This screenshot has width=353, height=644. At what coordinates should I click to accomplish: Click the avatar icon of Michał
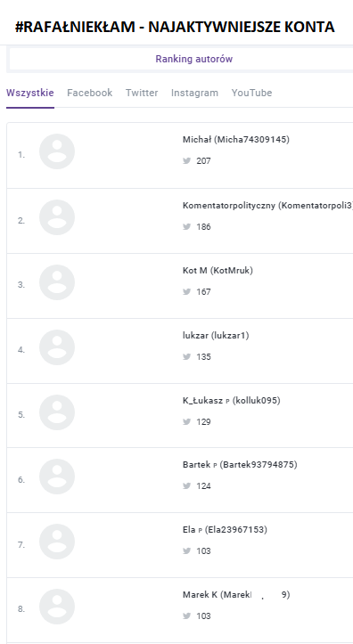pos(57,151)
